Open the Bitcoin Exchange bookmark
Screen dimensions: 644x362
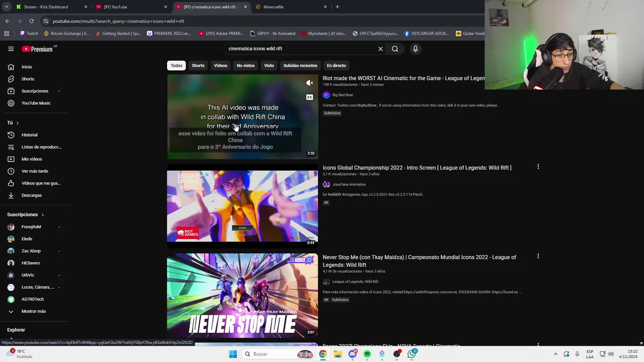tap(66, 34)
